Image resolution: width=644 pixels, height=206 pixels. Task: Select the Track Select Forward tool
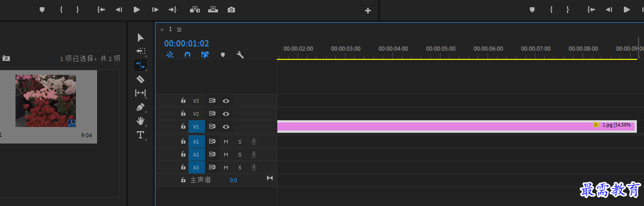(140, 51)
